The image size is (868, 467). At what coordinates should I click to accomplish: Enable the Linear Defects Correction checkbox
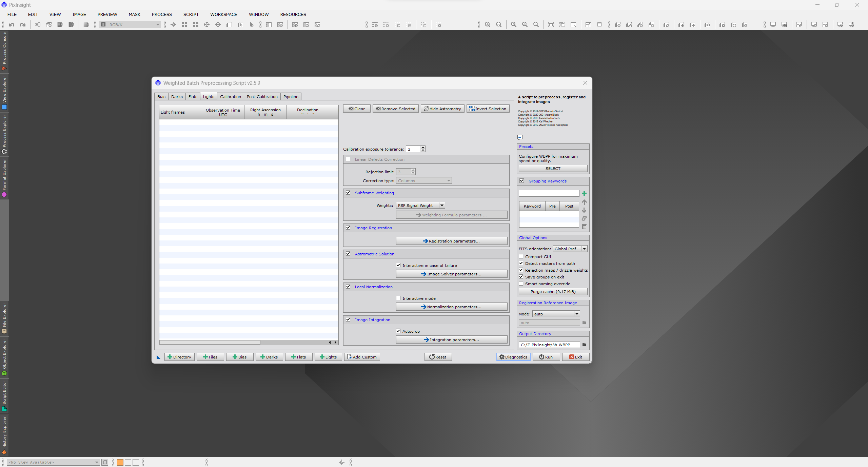point(348,159)
